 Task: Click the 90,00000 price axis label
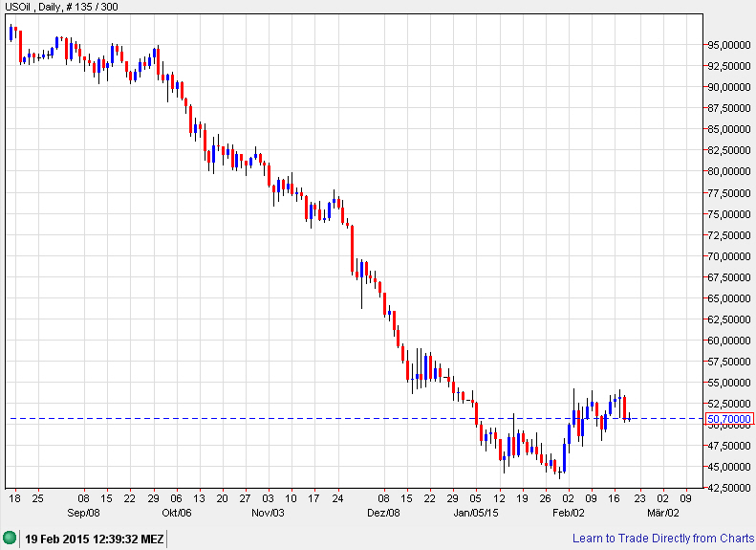[729, 87]
